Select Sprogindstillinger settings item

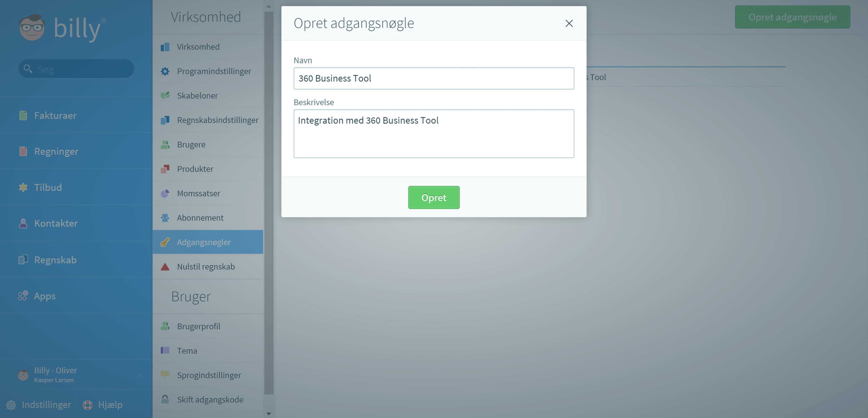pyautogui.click(x=208, y=375)
